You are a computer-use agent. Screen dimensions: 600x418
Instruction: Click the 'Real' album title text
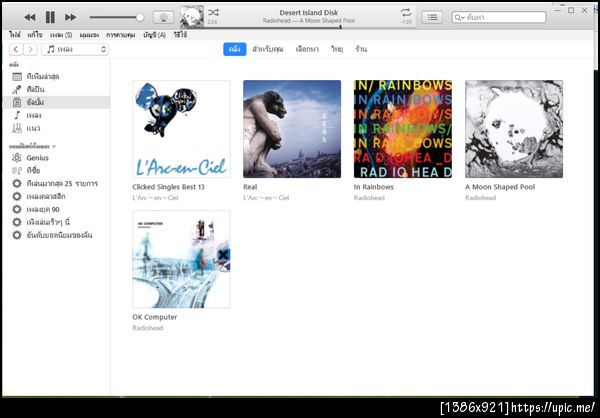250,187
